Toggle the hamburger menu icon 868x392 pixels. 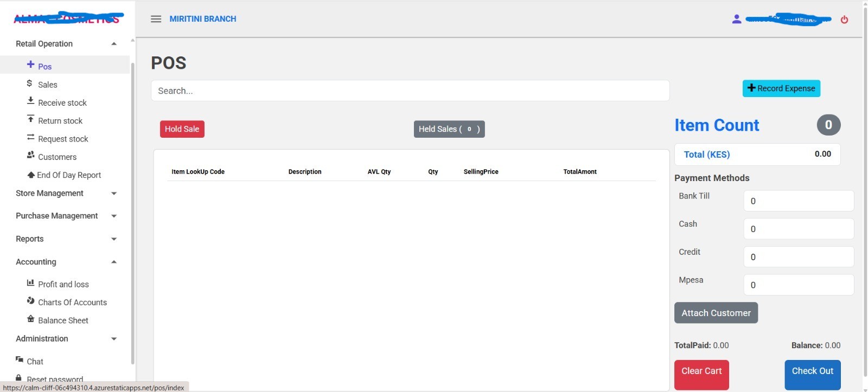(x=156, y=19)
